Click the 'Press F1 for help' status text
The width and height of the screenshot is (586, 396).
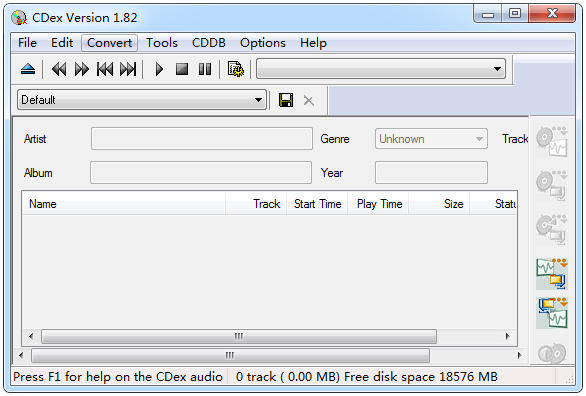tap(118, 377)
